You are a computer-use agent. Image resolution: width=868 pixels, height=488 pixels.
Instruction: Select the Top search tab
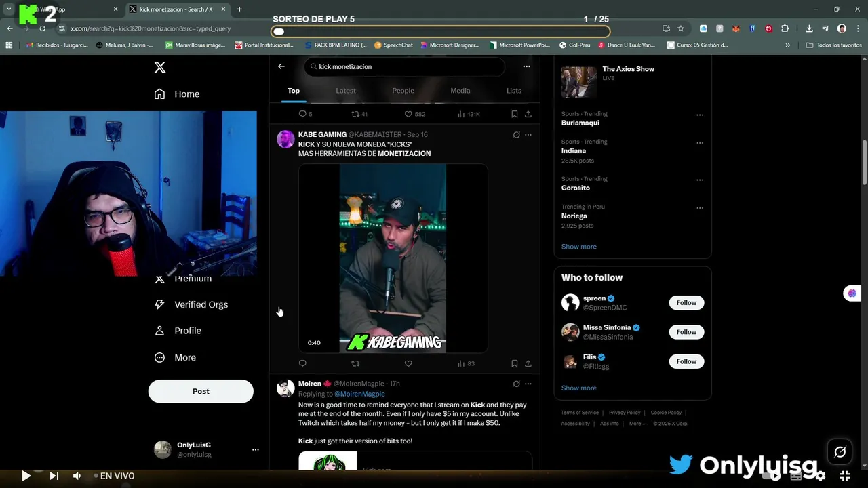(294, 91)
